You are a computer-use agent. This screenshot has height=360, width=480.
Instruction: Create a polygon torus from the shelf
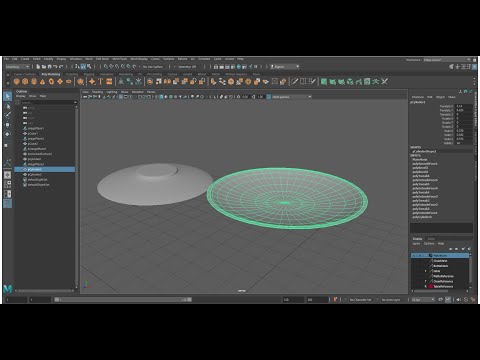click(51, 81)
